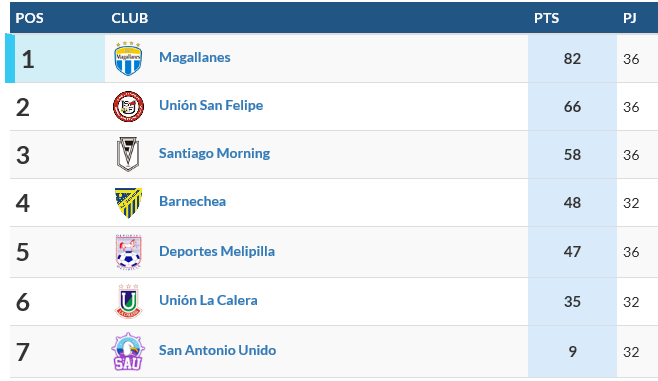Select the San Antonio Unido SAU logo
The image size is (658, 381).
[128, 351]
